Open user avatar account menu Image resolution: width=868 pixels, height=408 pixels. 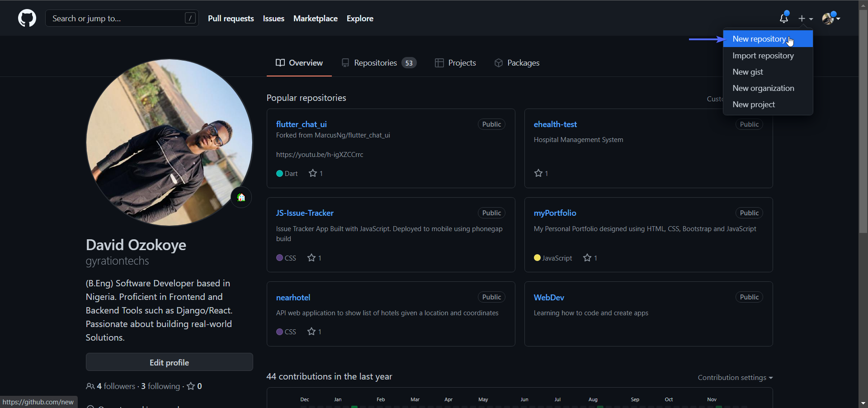pyautogui.click(x=830, y=19)
